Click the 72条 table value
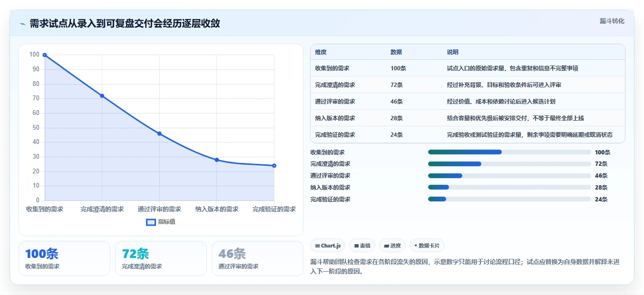 397,85
